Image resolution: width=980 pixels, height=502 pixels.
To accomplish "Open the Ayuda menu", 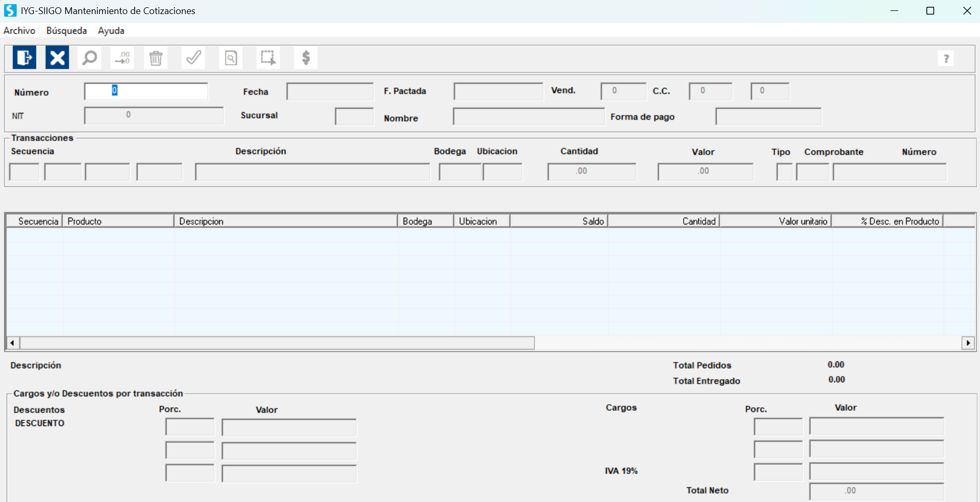I will click(x=111, y=31).
